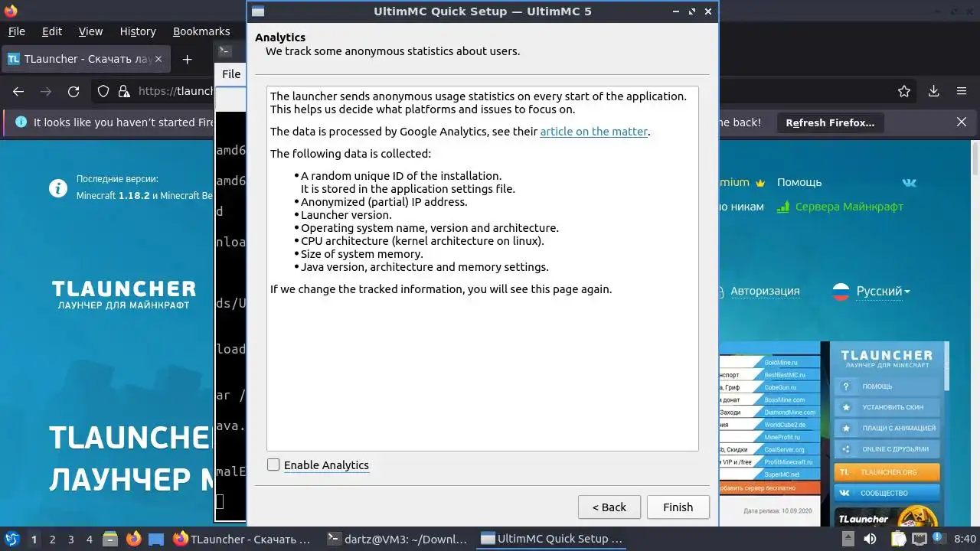Viewport: 980px width, 551px height.
Task: Click ONLINE С ДРУЗЬЯМИ in launcher preview
Action: click(x=887, y=449)
